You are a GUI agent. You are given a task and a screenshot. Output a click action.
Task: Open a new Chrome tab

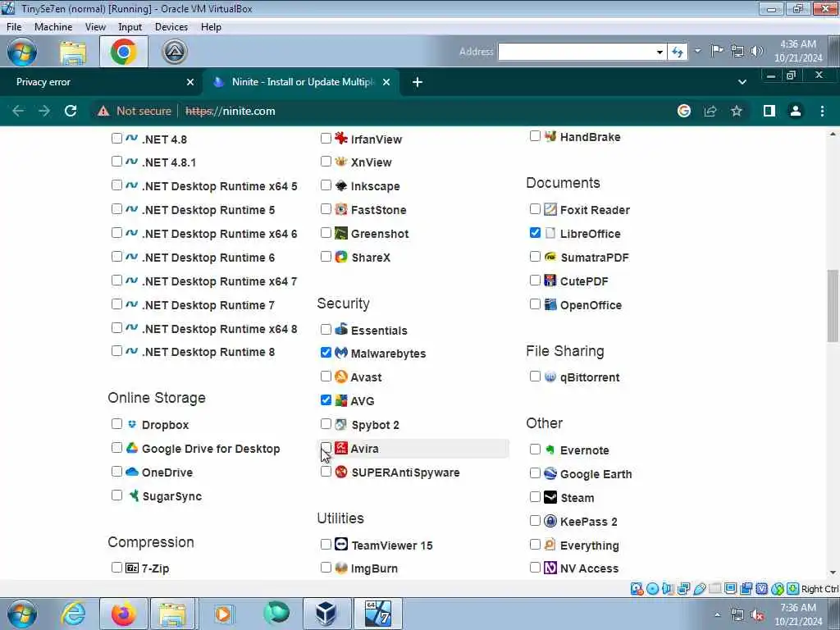pyautogui.click(x=418, y=82)
